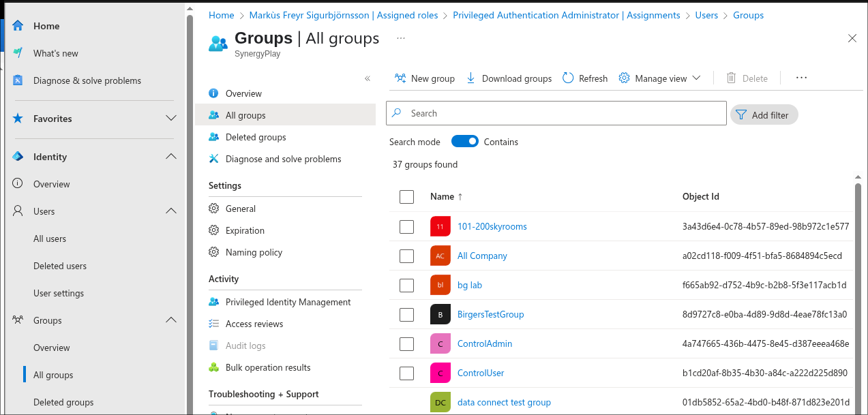Click the data connect DC green avatar
The width and height of the screenshot is (868, 415).
(440, 402)
